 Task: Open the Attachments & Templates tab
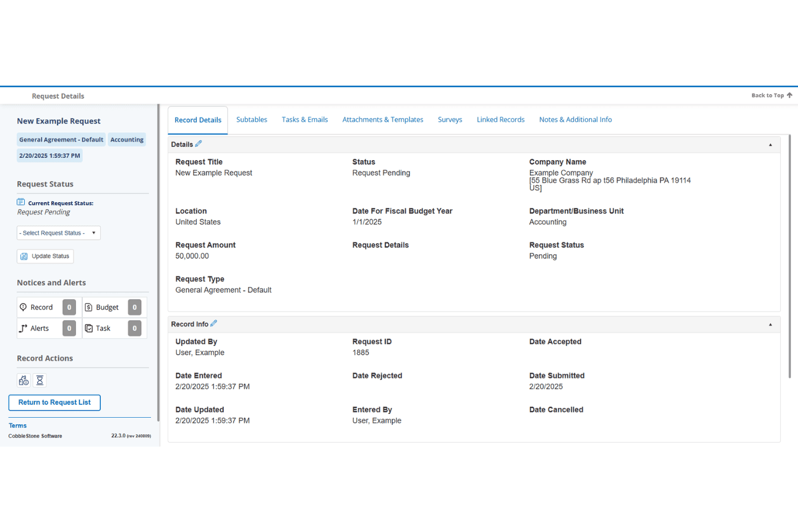pyautogui.click(x=383, y=120)
